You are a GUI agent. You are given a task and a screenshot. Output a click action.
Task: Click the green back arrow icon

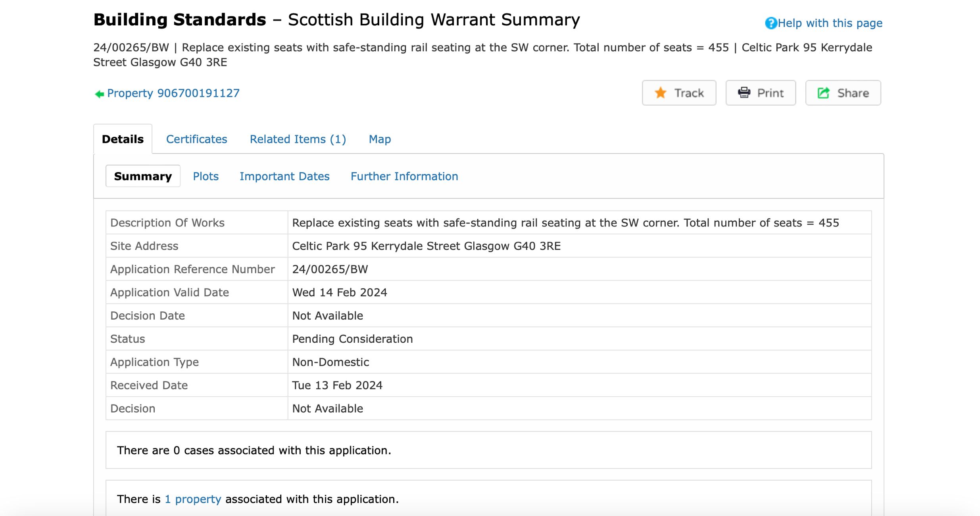pos(99,94)
